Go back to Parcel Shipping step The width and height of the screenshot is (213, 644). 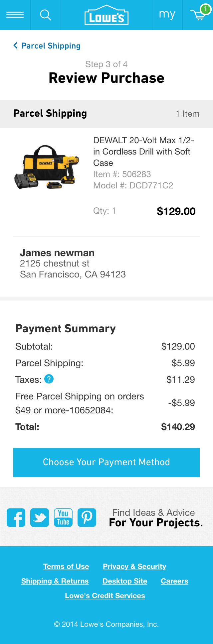[x=47, y=46]
